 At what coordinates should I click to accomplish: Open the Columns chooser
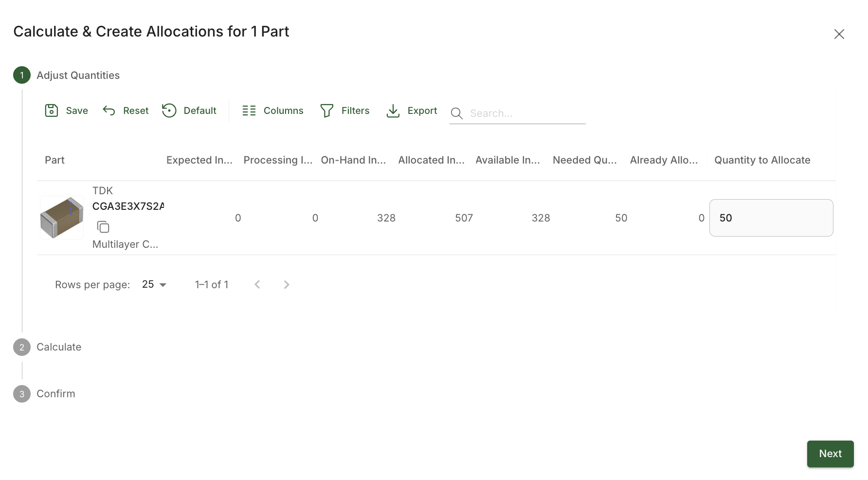coord(273,111)
